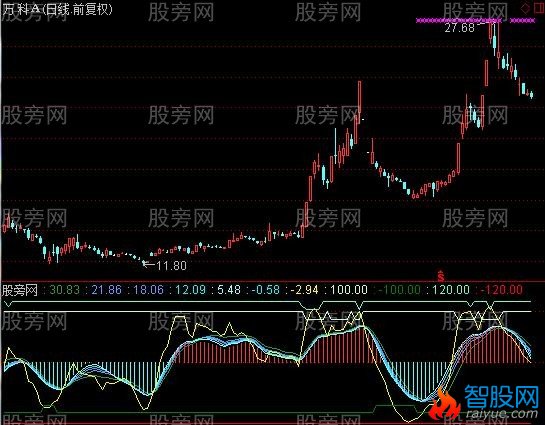Click the red square icon at top right
This screenshot has width=545, height=425.
[538, 8]
